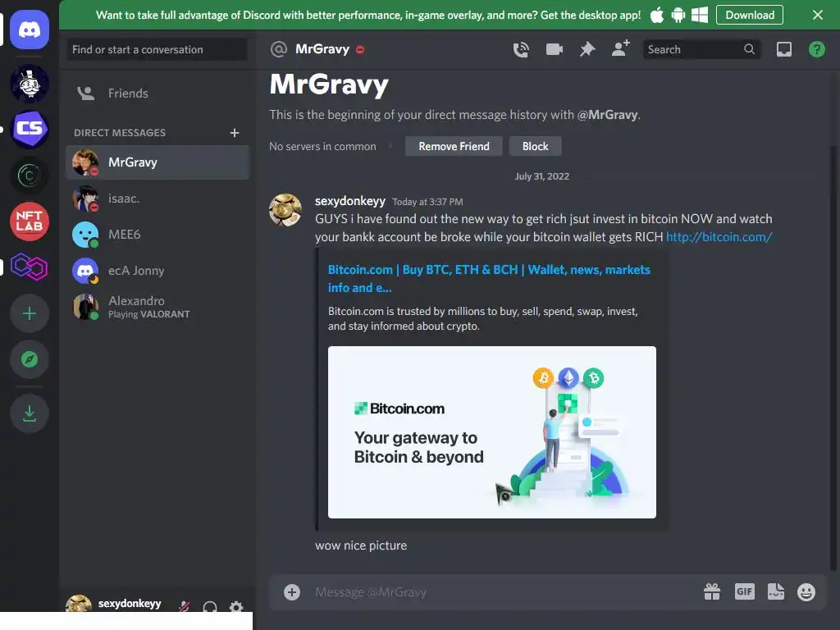
Task: Click MrGravy name in channel header
Action: point(322,49)
